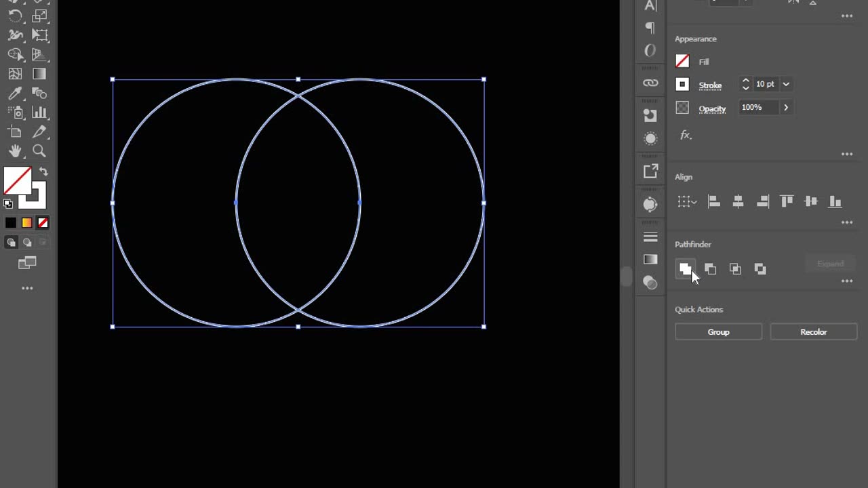This screenshot has width=868, height=488.
Task: Select the Artboard tool
Action: pyautogui.click(x=15, y=132)
